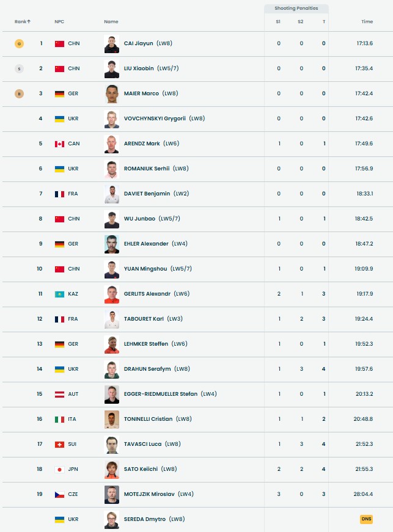Click EHLER Alexander athlete photo thumbnail
Viewport: 393px width, 532px height.
(x=111, y=244)
